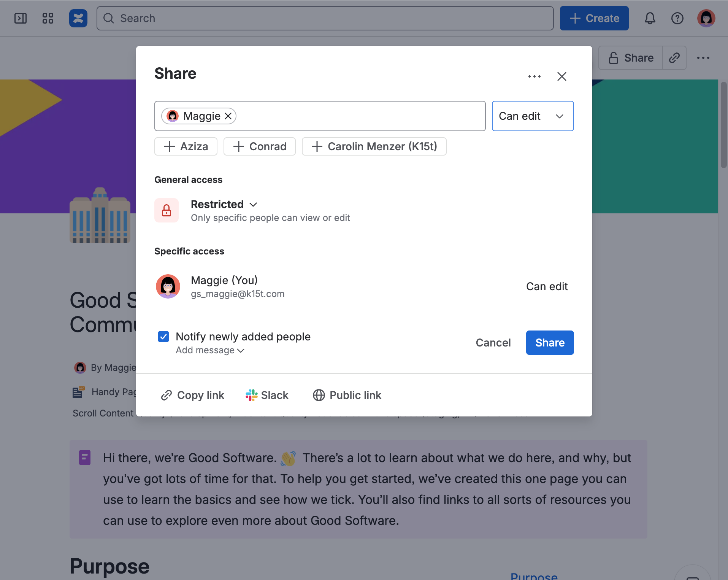Click the Confluence logo icon

(78, 18)
